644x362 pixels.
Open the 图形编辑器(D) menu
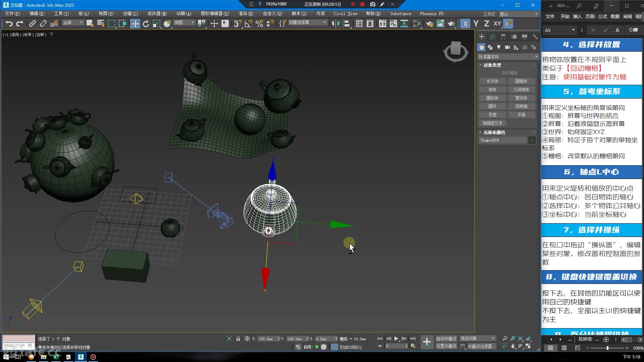tap(215, 14)
